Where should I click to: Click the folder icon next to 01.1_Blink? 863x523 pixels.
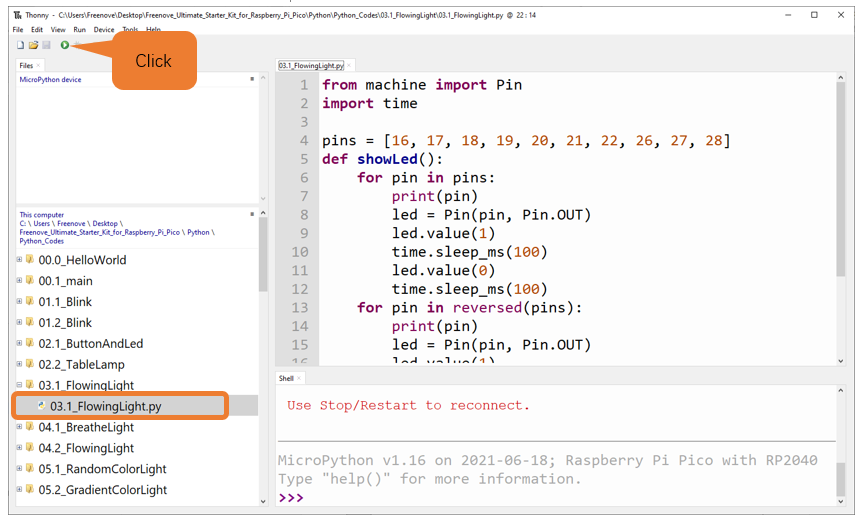[30, 301]
